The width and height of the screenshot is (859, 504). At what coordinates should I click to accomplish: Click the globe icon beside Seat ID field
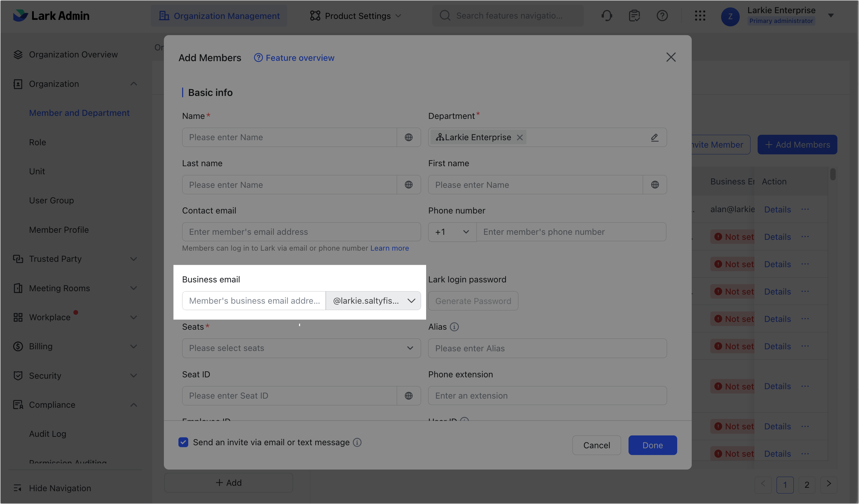tap(408, 396)
